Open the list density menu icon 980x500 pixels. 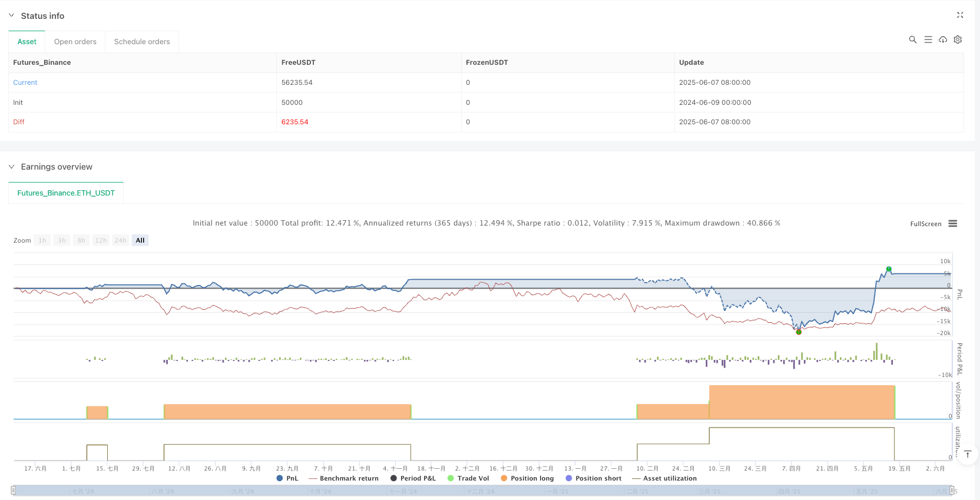(928, 39)
